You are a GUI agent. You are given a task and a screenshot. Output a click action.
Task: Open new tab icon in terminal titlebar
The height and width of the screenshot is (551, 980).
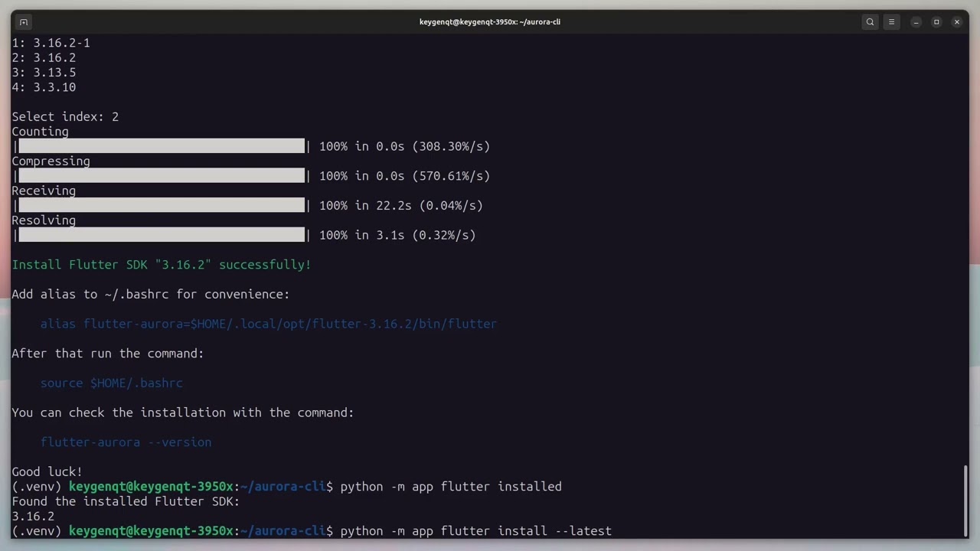[x=24, y=22]
